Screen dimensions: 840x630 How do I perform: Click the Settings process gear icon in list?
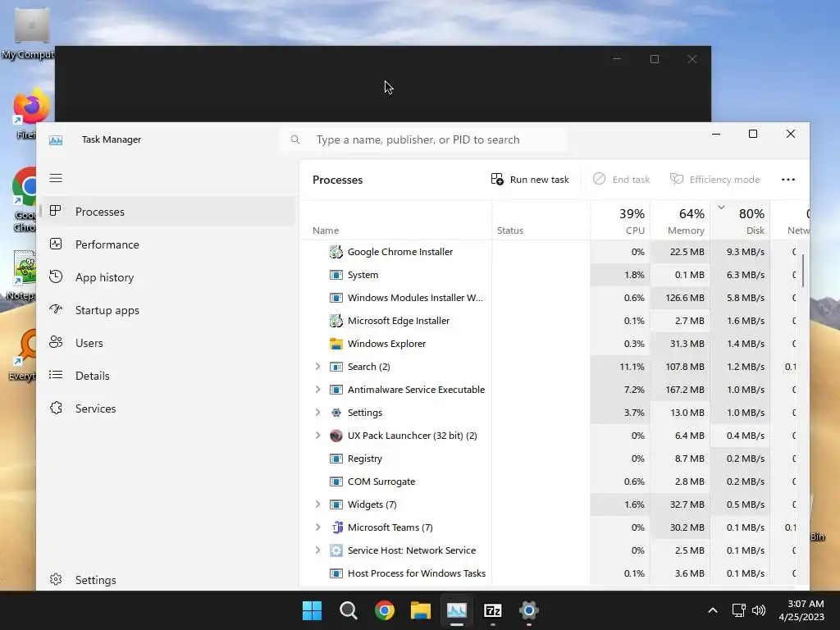336,413
